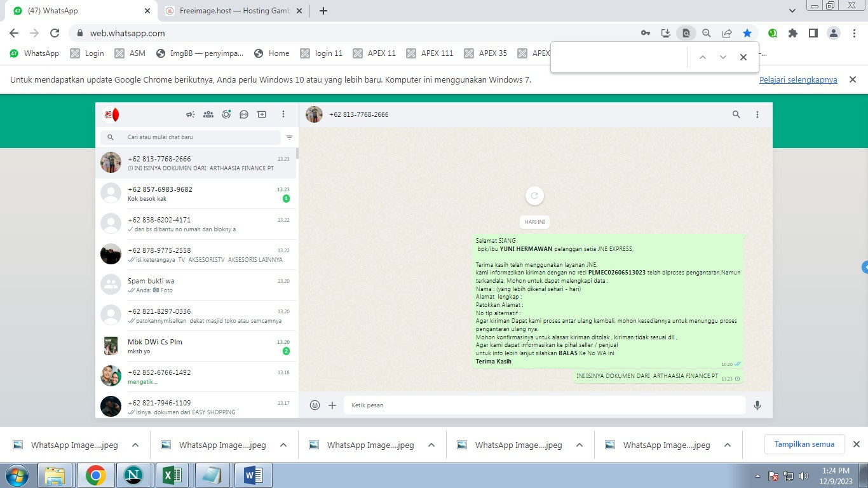868x488 pixels.
Task: Open the 'Spam bukti wa' group chat
Action: (x=196, y=285)
